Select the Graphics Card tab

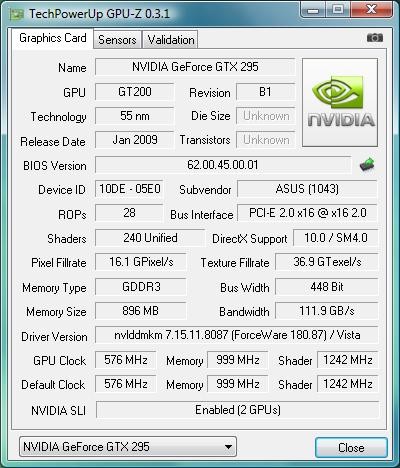[x=53, y=38]
